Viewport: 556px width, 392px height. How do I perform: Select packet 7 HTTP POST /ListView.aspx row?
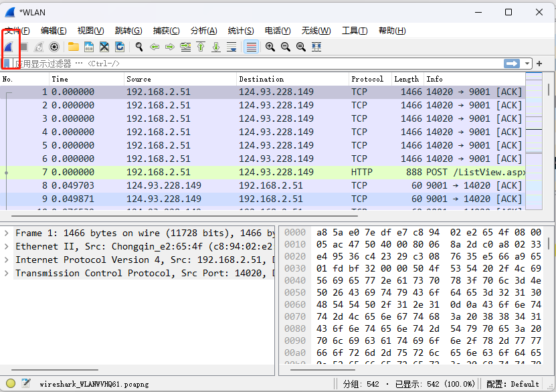click(x=262, y=173)
